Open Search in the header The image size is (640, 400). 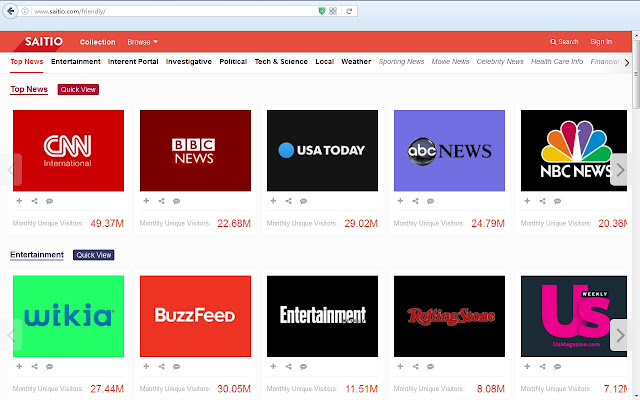click(x=564, y=42)
